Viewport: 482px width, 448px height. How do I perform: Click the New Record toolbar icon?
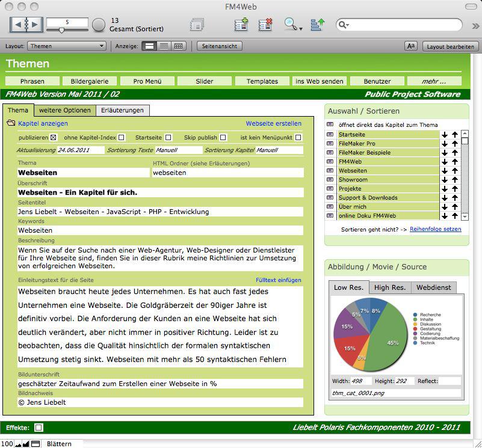coord(241,25)
